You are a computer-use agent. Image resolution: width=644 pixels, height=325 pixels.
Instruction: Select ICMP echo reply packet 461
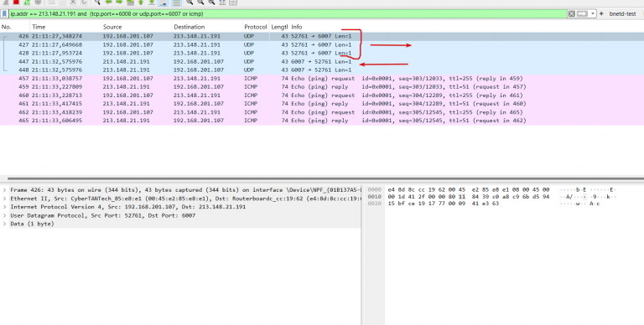point(322,103)
